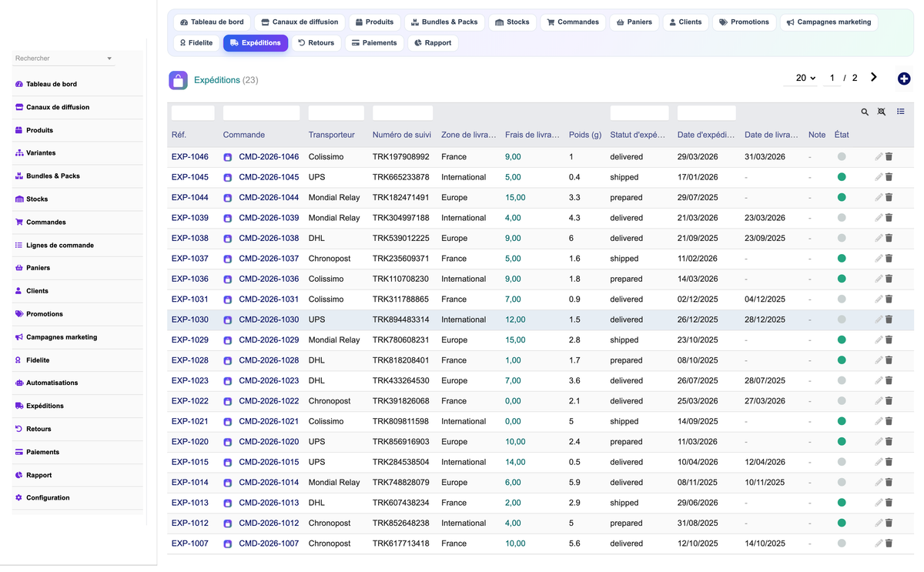Open the Campagnes marketing top tab
The image size is (924, 572).
pos(829,22)
